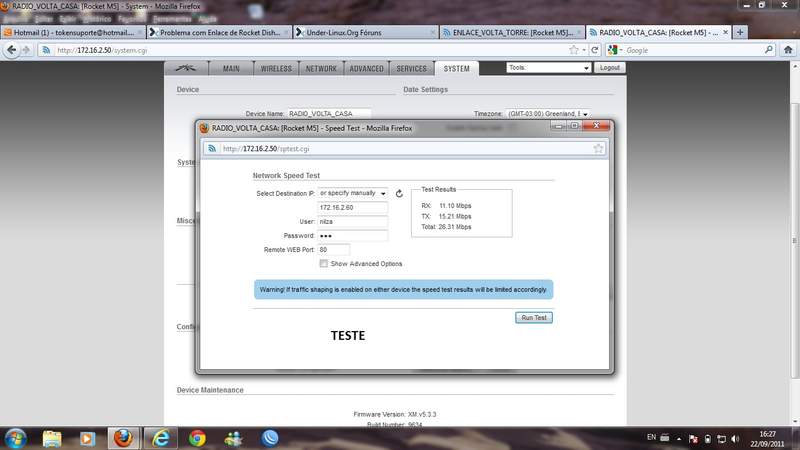Screen dimensions: 800x450
Task: Show hidden tray icons arrow
Action: (679, 439)
